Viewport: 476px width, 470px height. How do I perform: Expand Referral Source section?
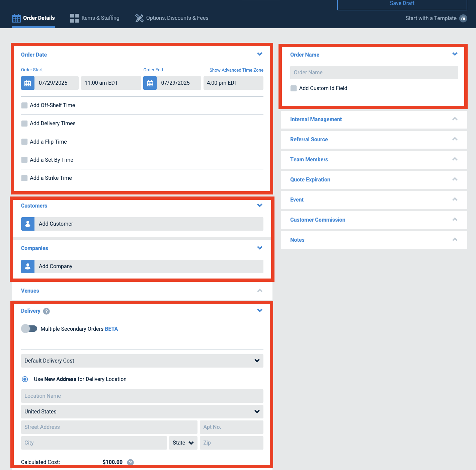[x=455, y=139]
